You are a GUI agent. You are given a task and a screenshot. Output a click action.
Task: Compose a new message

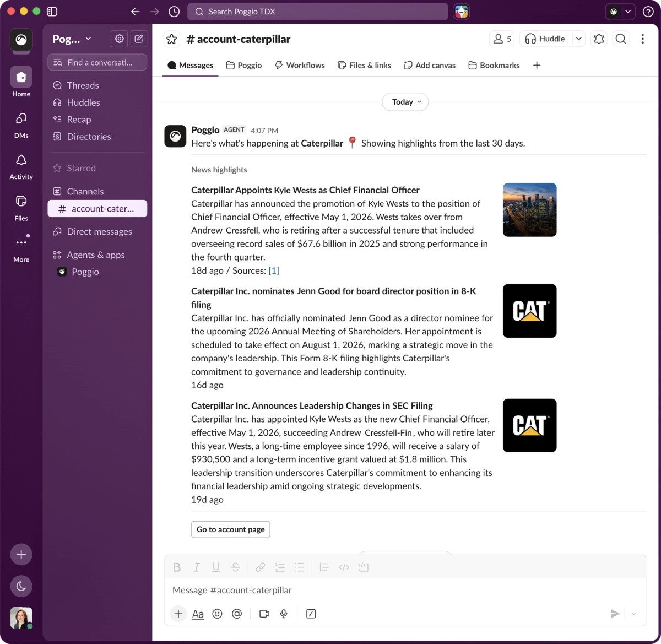[139, 39]
